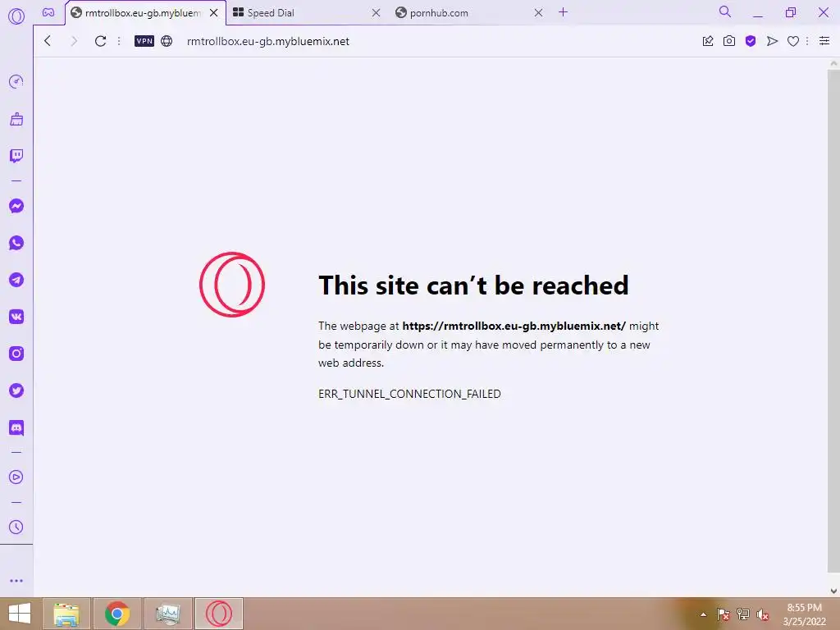840x630 pixels.
Task: Open the Easy Setup menu
Action: [x=824, y=41]
